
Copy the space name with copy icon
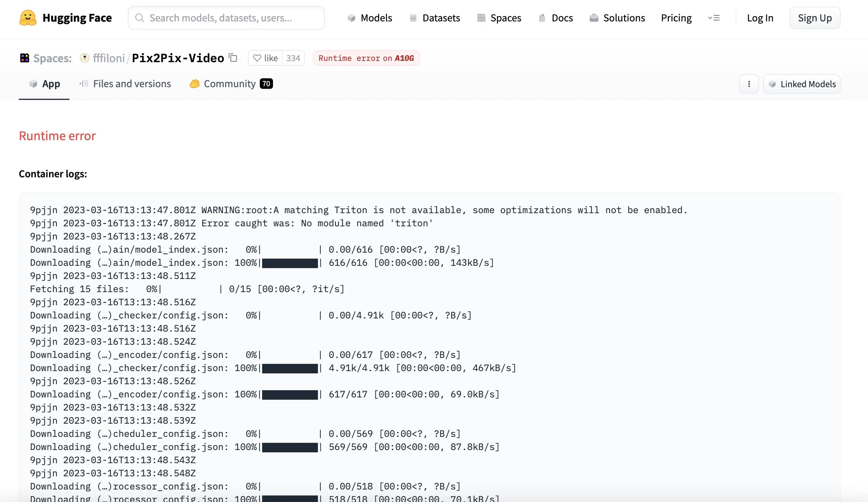233,58
